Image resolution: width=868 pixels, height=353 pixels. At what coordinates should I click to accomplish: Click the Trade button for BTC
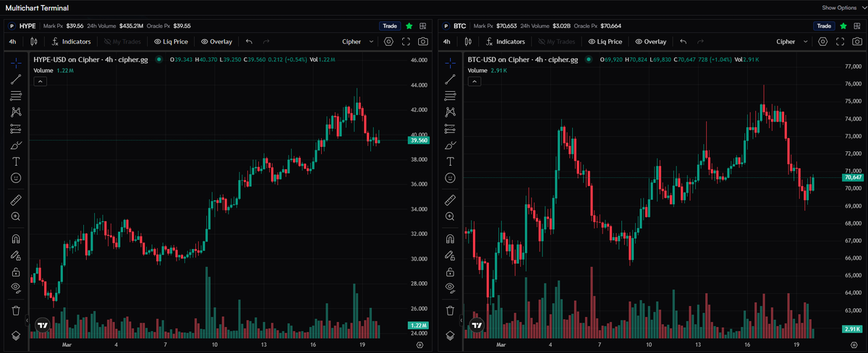(824, 26)
